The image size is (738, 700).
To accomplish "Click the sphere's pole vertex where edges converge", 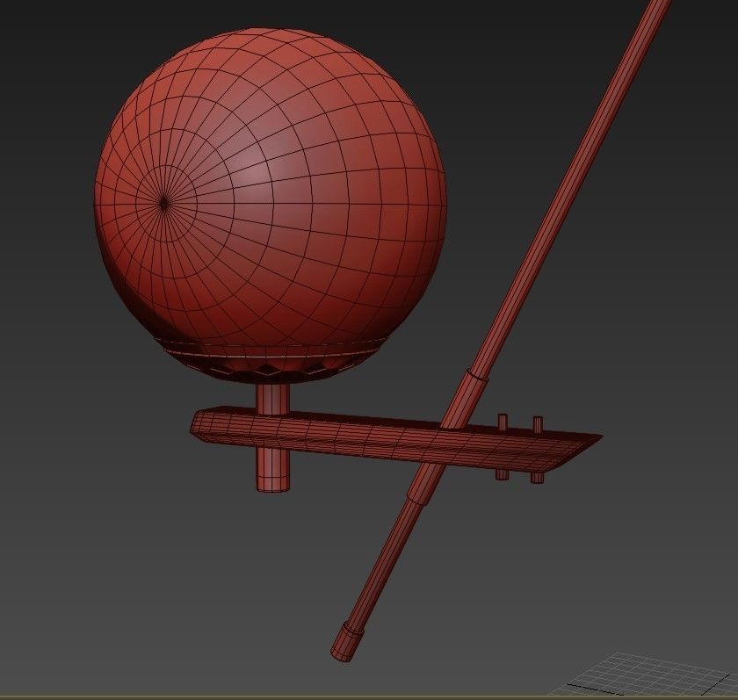I will click(163, 204).
